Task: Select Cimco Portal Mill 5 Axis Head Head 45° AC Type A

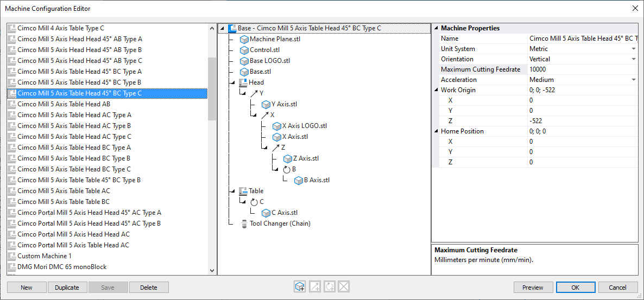Action: coord(89,213)
